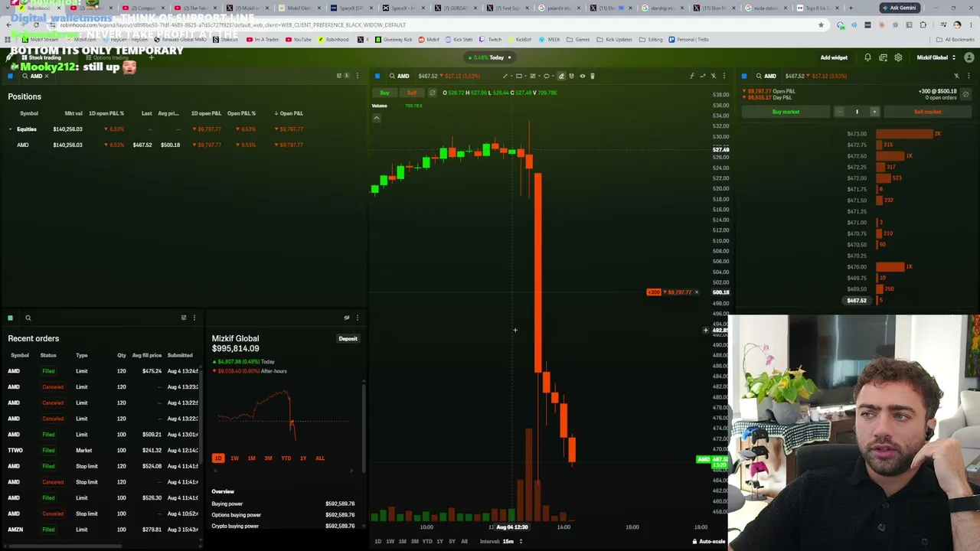Decrease order quantity with minus button
Viewport: 980px width, 551px height.
click(839, 112)
